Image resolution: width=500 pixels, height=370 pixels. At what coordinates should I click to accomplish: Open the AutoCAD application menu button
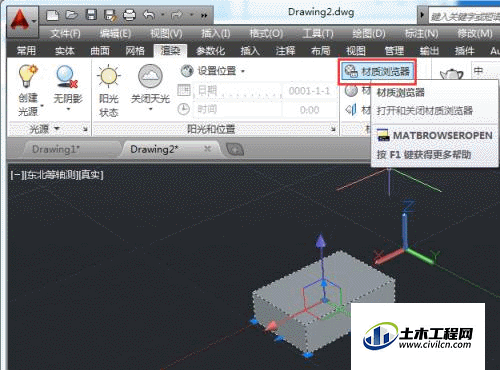pyautogui.click(x=22, y=21)
